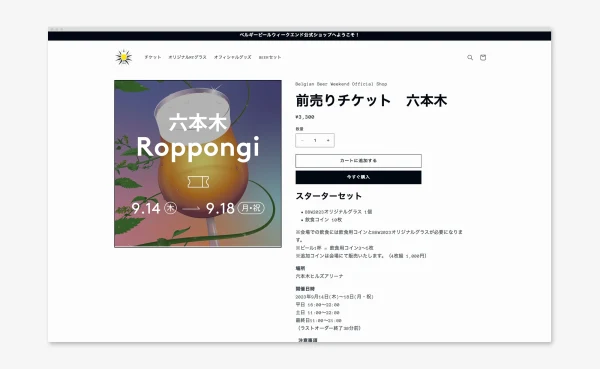Screen dimensions: 600x369
Task: Open the BEERセット menu item
Action: click(270, 57)
